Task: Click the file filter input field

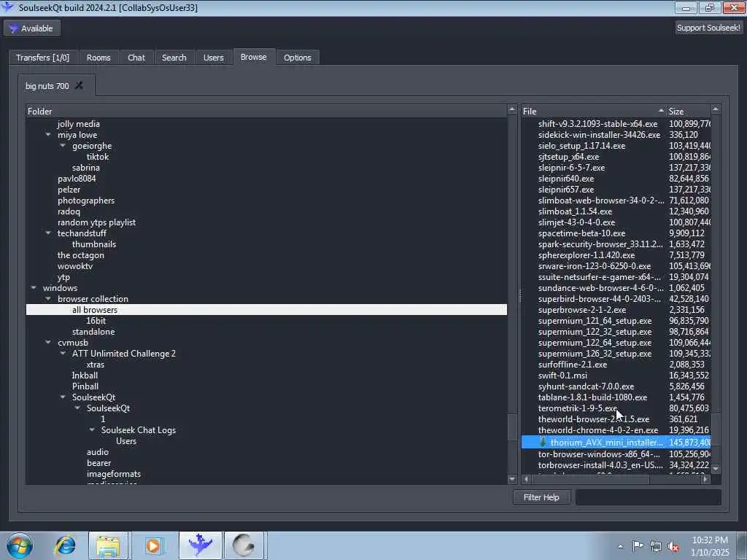Action: [649, 497]
